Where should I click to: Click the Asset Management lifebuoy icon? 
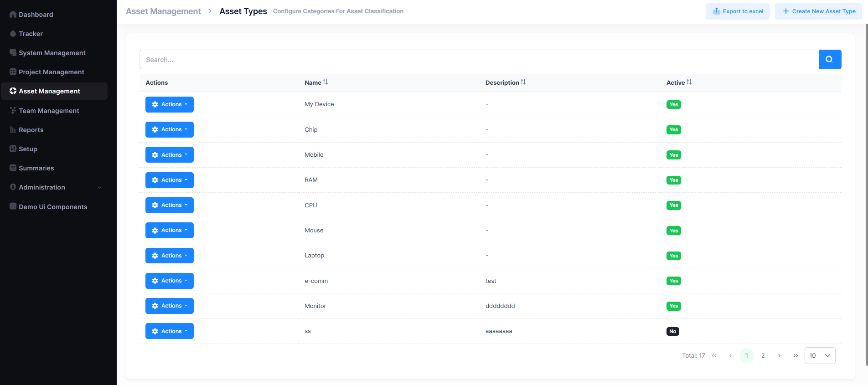pyautogui.click(x=13, y=91)
